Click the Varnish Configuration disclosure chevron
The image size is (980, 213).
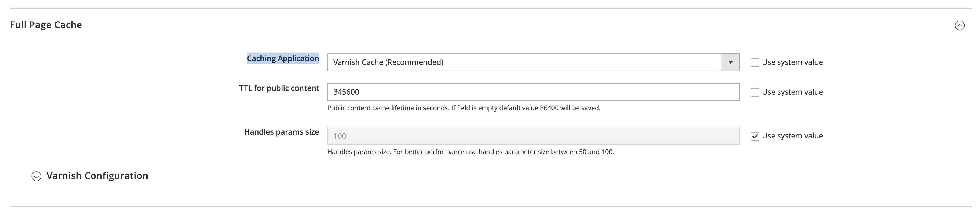(36, 176)
